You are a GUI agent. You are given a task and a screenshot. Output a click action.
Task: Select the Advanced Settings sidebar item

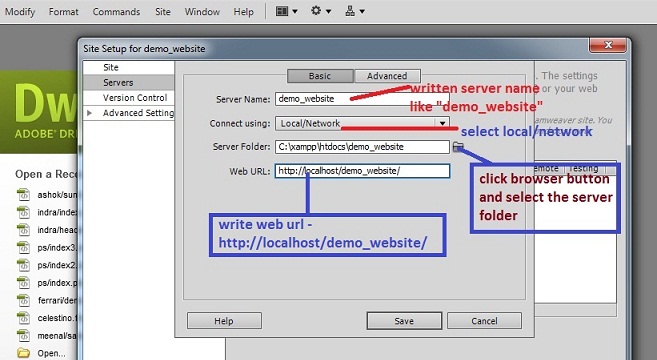(138, 113)
